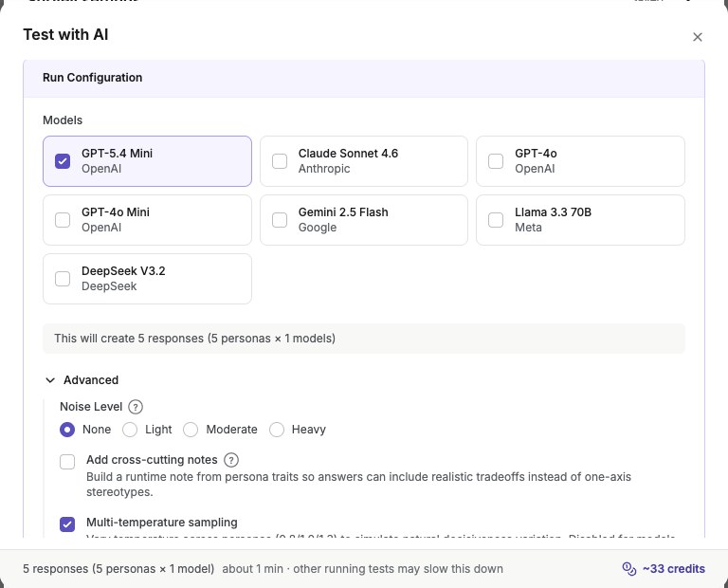Click the DeepSeek provider label
This screenshot has height=588, width=728.
109,286
